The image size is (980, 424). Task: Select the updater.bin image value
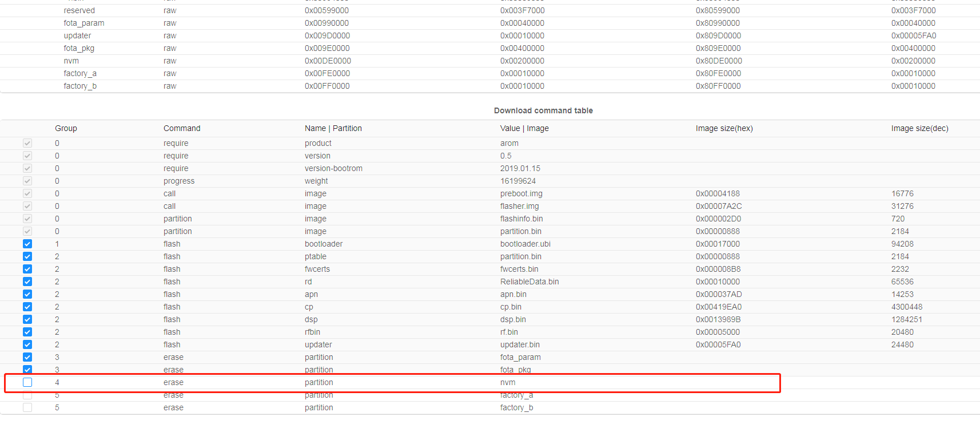click(520, 344)
